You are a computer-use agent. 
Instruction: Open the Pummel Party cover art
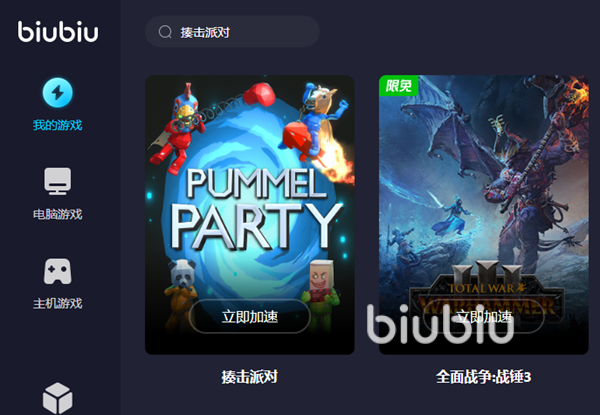[249, 215]
